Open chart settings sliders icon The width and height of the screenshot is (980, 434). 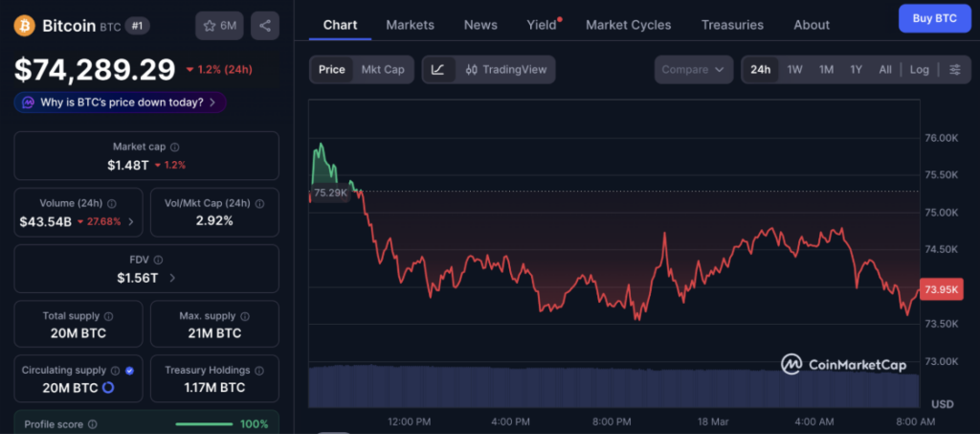pos(954,70)
